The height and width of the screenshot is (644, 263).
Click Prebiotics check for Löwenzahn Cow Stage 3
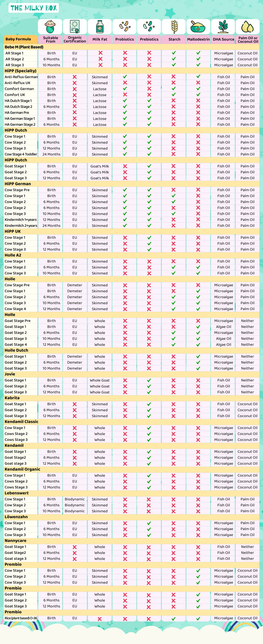pyautogui.click(x=149, y=535)
